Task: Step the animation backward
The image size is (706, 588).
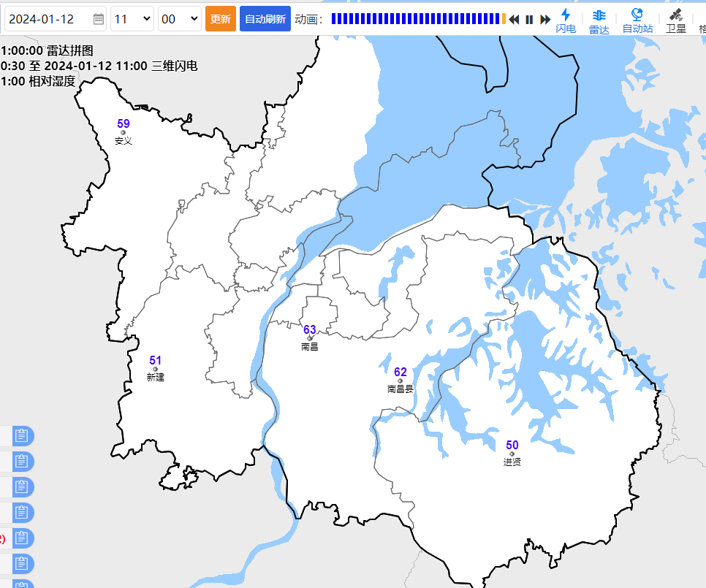Action: point(514,20)
